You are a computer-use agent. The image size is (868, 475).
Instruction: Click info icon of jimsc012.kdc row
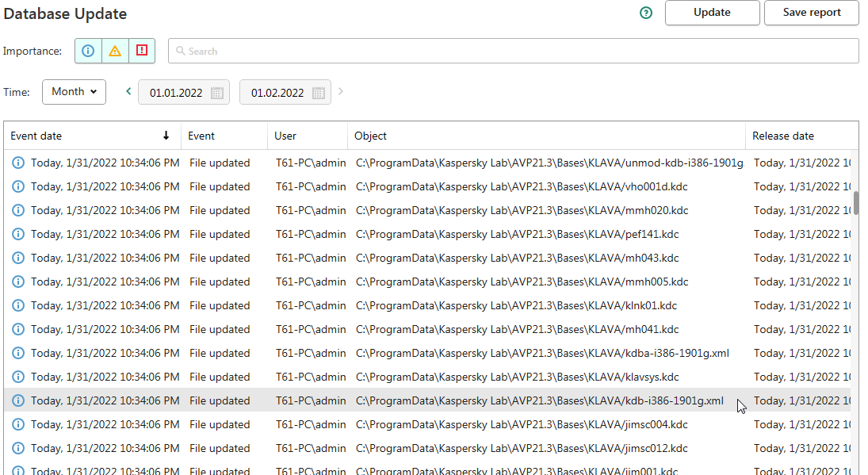18,448
